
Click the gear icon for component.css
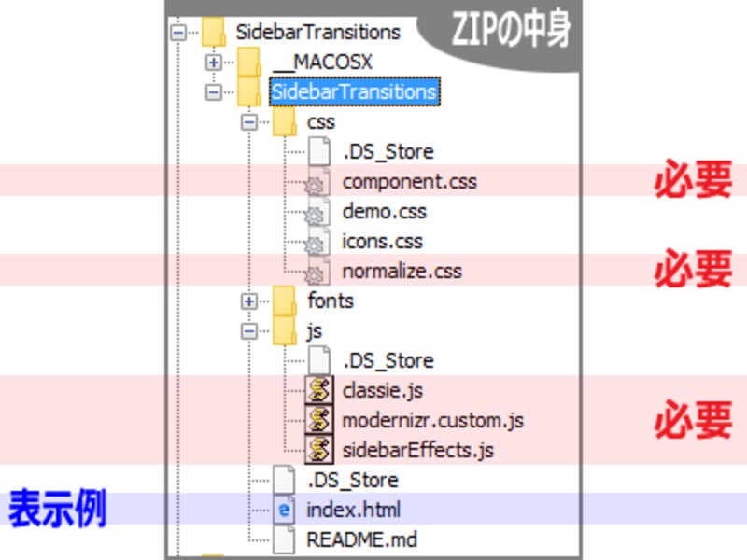(x=317, y=181)
